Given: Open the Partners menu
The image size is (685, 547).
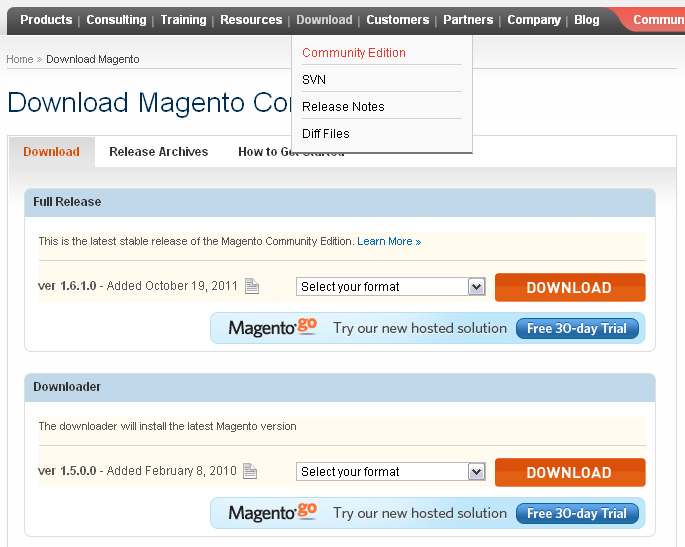Looking at the screenshot, I should 468,20.
